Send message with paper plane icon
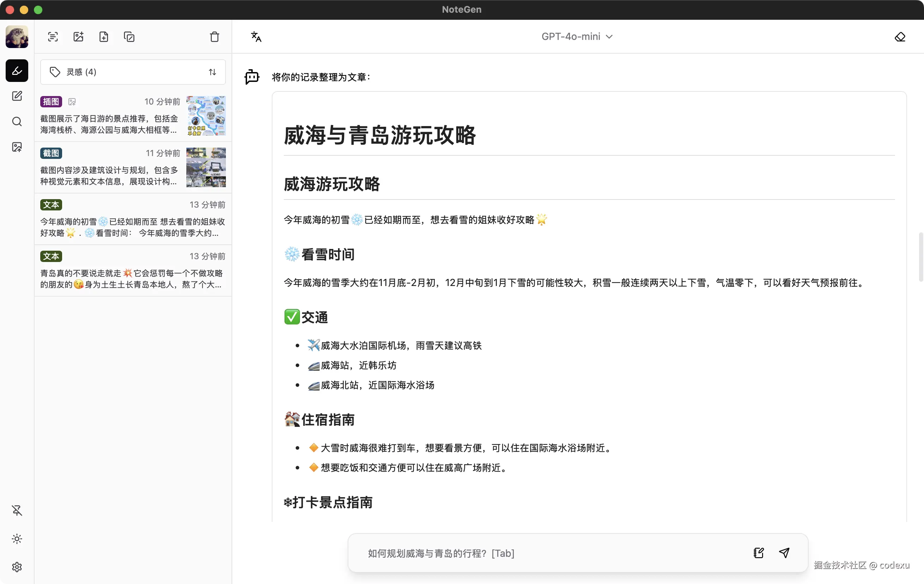The height and width of the screenshot is (584, 924). (x=784, y=553)
